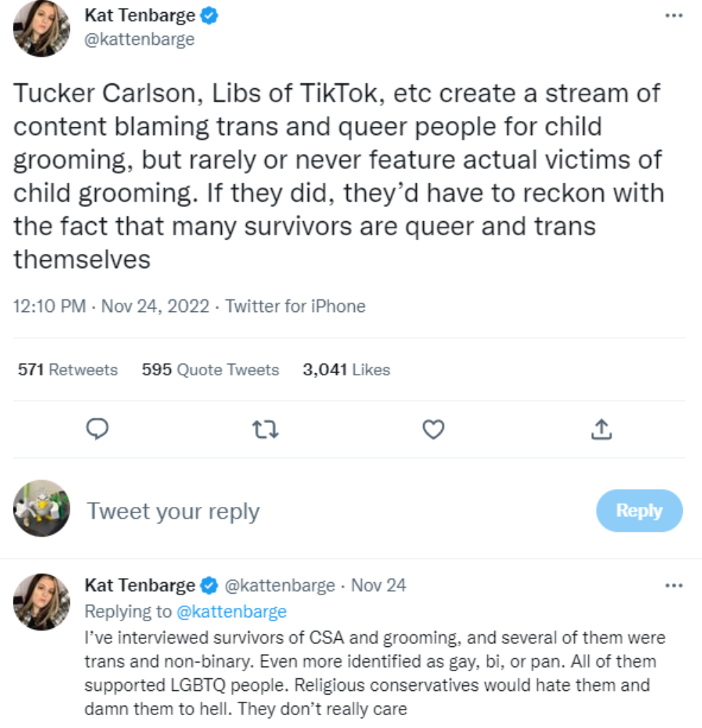Click the reply speech bubble icon
This screenshot has width=702, height=728.
(97, 429)
